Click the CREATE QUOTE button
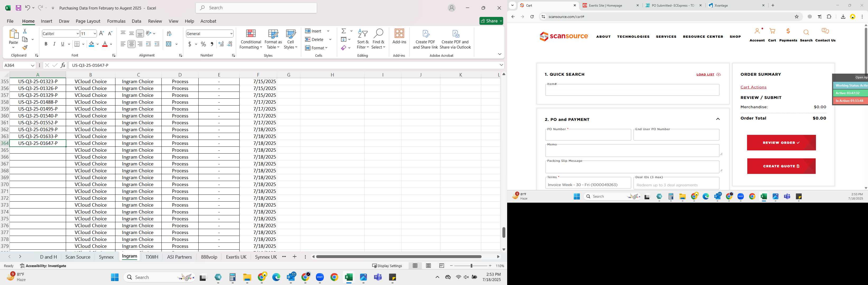Viewport: 868px width, 285px height. click(x=781, y=166)
